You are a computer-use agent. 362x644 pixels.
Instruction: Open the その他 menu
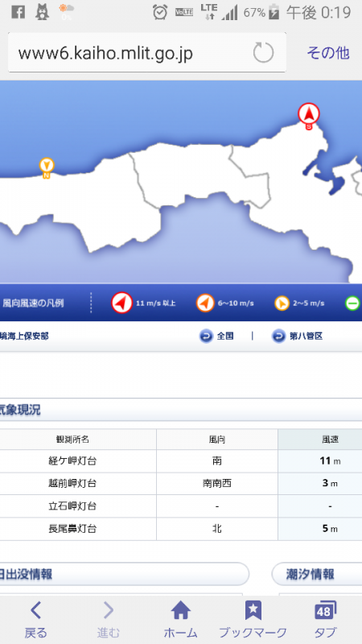(x=328, y=53)
